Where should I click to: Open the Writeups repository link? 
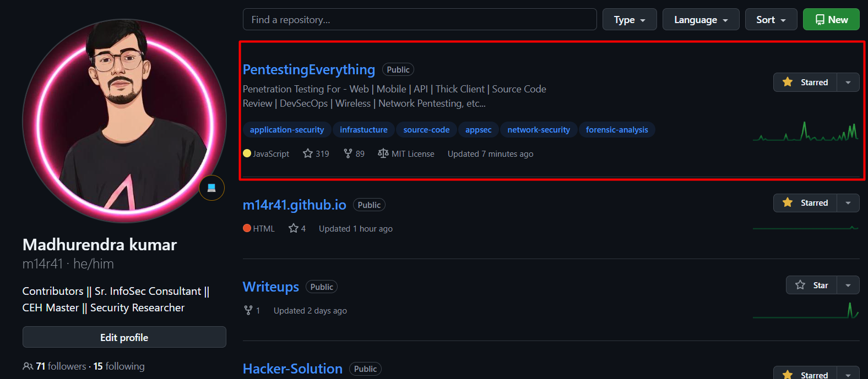tap(271, 287)
